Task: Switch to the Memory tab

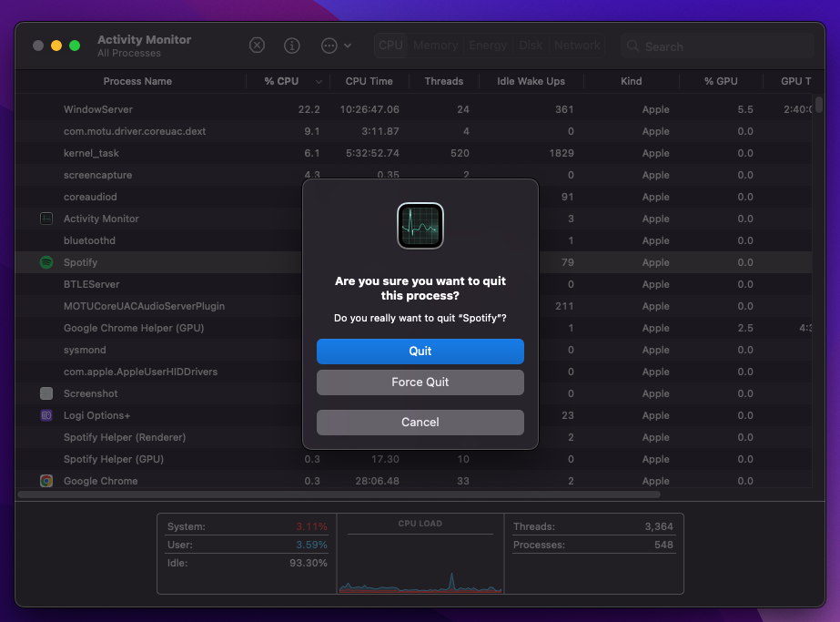Action: click(436, 46)
